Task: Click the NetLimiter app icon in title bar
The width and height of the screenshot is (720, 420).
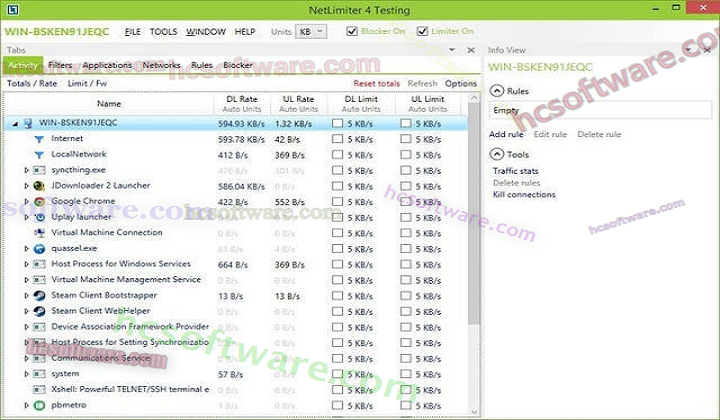Action: click(13, 9)
